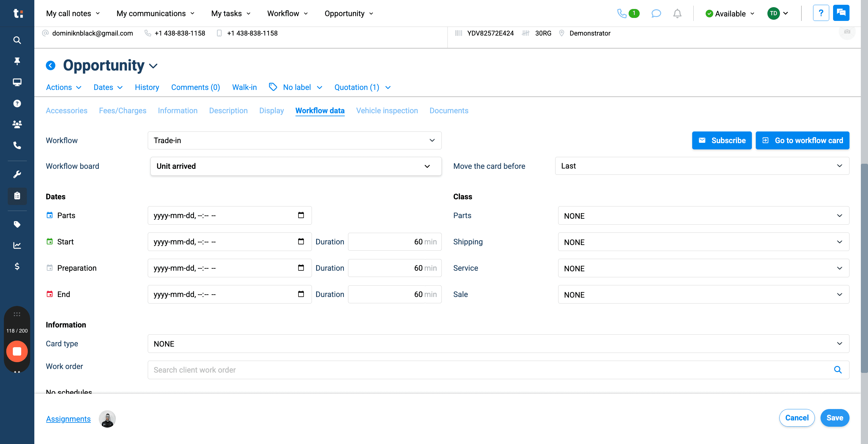Click the blue back arrow beside Opportunity
The width and height of the screenshot is (868, 444).
point(50,65)
